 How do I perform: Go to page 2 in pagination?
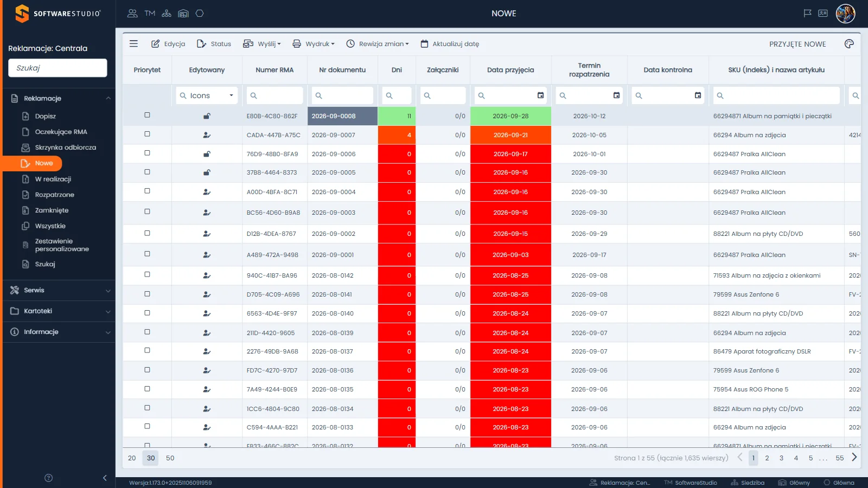click(767, 458)
